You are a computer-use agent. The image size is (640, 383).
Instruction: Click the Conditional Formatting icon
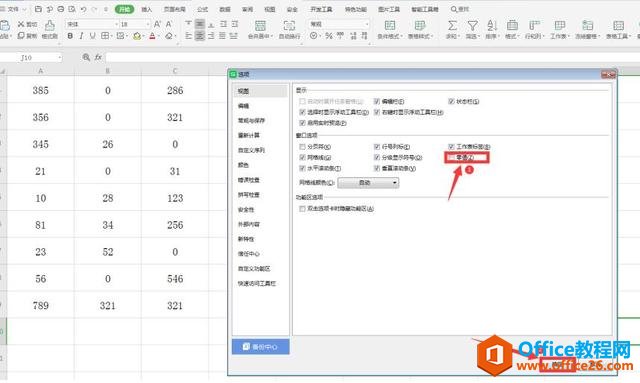coord(390,26)
